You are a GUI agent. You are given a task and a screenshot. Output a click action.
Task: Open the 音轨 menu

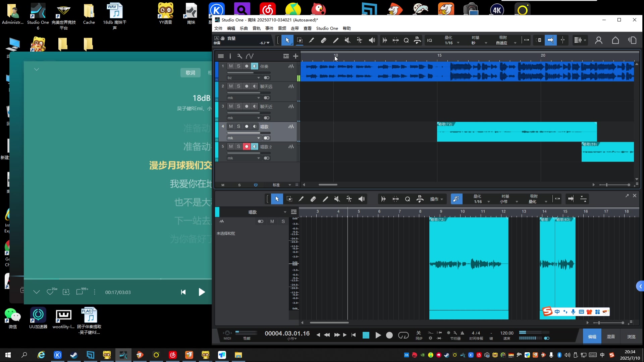(257, 28)
